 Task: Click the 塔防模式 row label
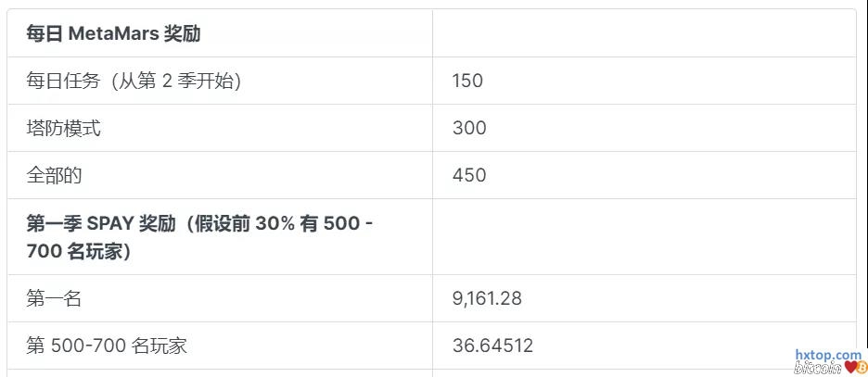tap(64, 128)
